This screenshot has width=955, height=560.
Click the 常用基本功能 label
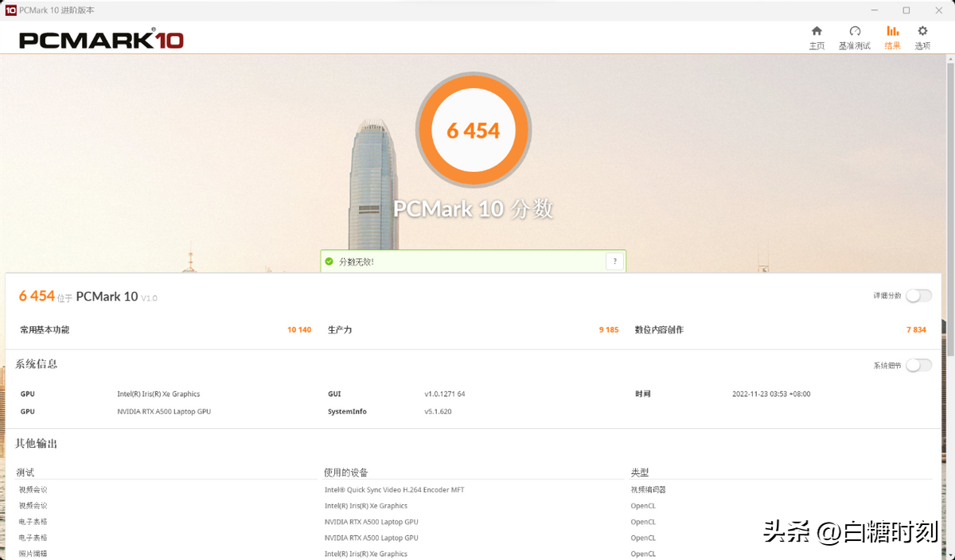[x=45, y=329]
